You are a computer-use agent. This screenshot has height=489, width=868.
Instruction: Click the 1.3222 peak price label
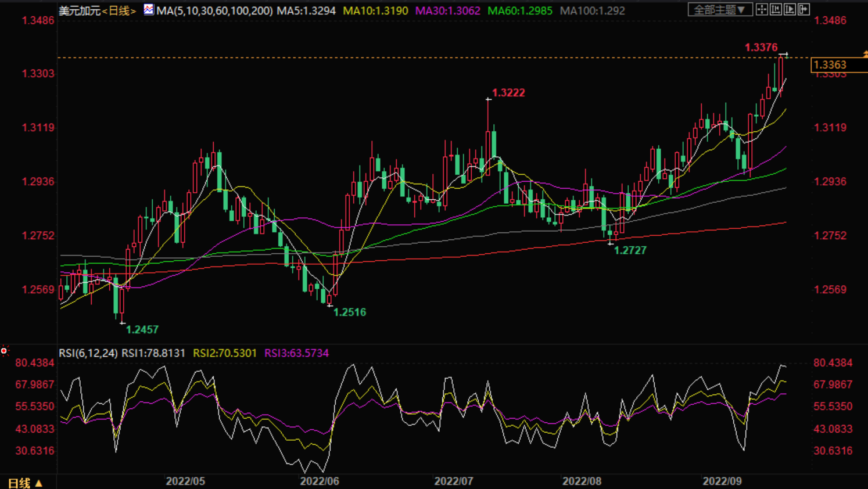[508, 93]
